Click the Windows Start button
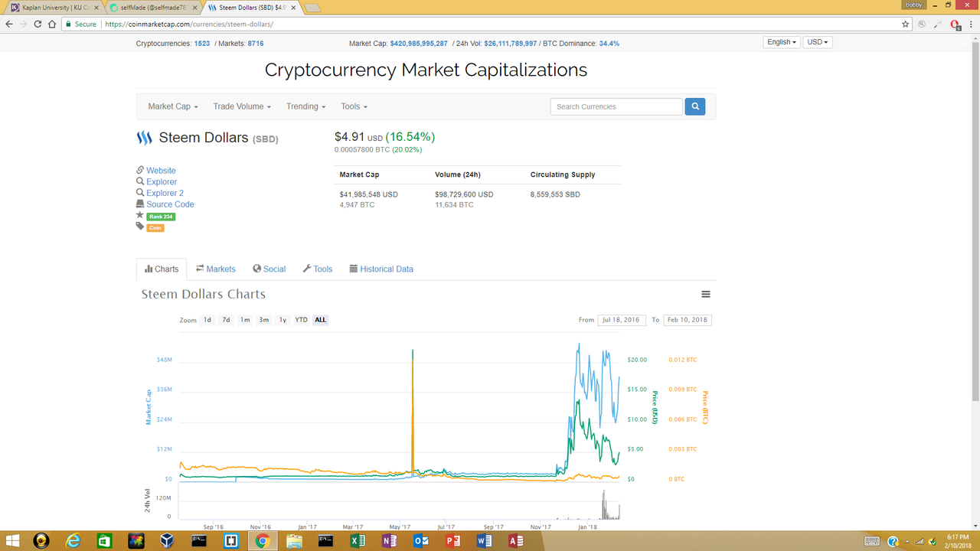980x551 pixels. click(14, 541)
